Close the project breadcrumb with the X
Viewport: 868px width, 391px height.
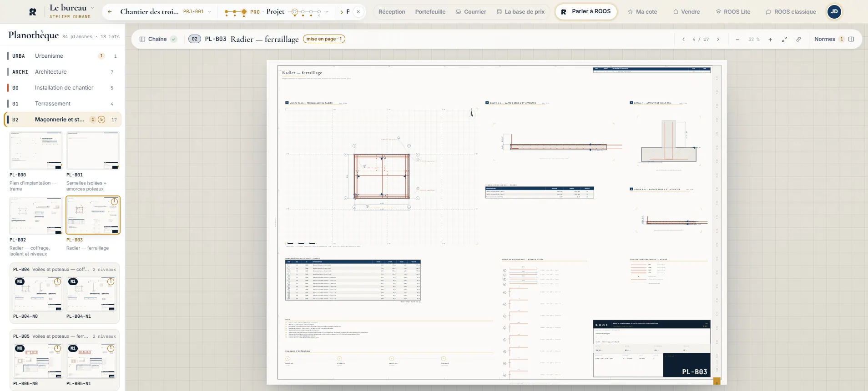point(358,12)
